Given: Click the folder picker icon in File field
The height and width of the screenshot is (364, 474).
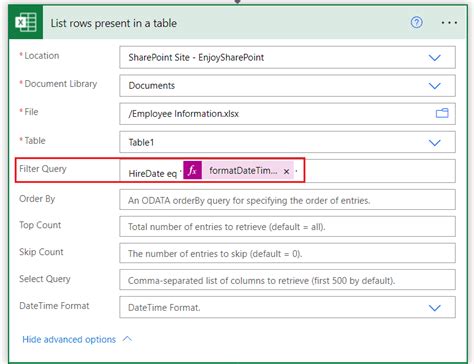Looking at the screenshot, I should pyautogui.click(x=442, y=113).
